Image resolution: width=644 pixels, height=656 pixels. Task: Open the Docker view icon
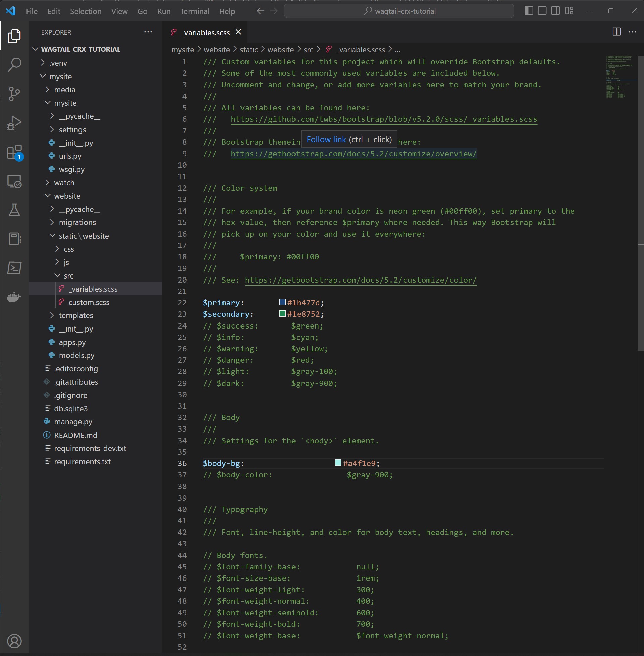[x=14, y=297]
